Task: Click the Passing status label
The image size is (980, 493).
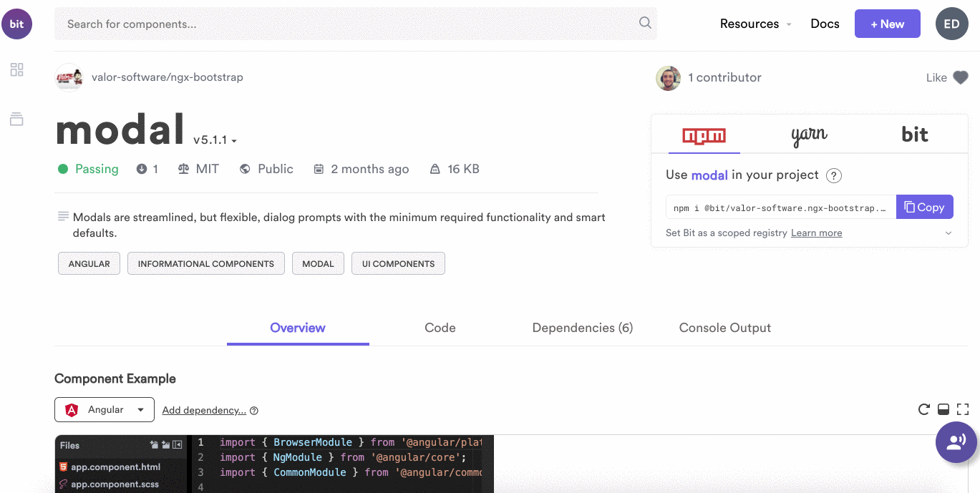Action: (x=97, y=169)
